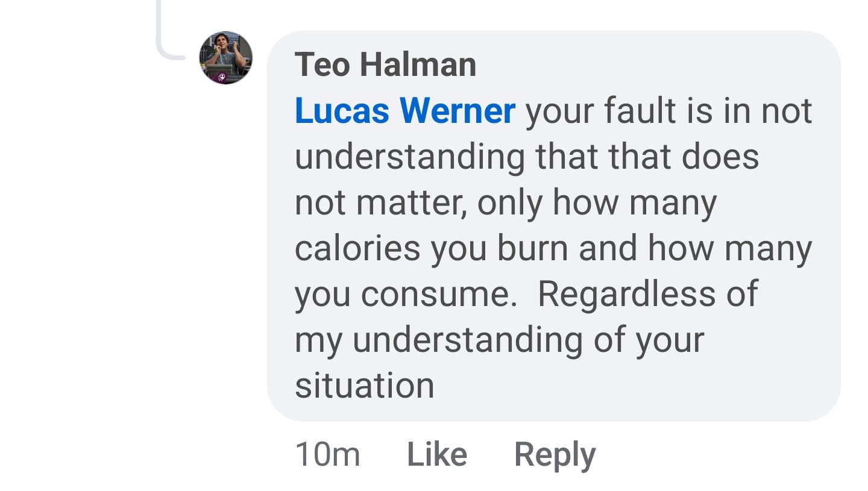Screen dimensions: 868x491
Task: Click the surname "Werner" in blue mention
Action: [458, 111]
